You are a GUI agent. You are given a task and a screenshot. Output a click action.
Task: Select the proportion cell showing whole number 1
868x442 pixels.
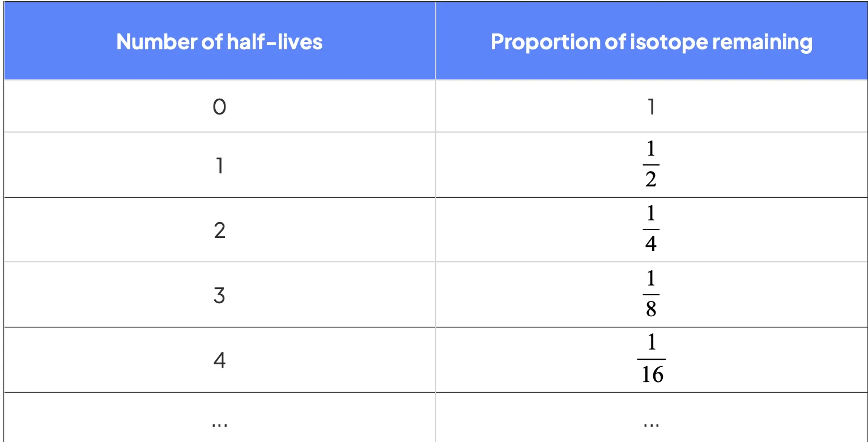[x=651, y=107]
